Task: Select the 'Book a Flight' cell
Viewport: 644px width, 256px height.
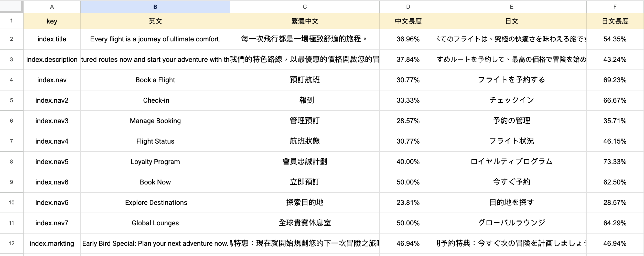Action: [155, 80]
